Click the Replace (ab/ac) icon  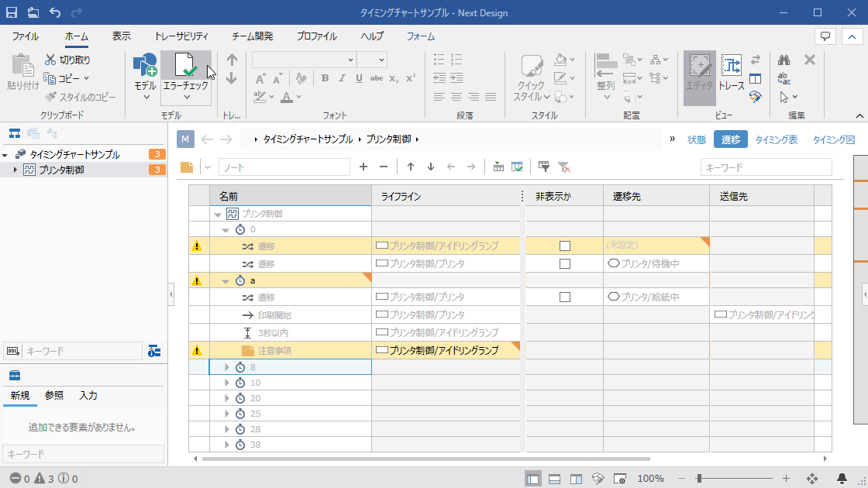[784, 78]
